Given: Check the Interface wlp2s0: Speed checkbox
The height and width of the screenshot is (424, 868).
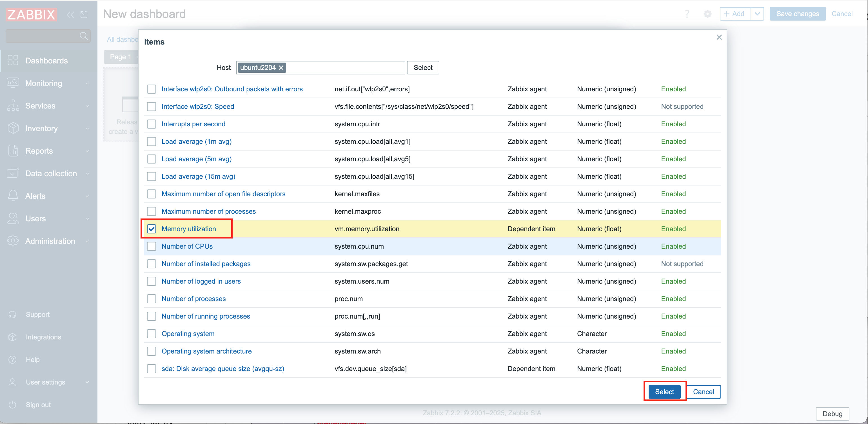Looking at the screenshot, I should [152, 107].
